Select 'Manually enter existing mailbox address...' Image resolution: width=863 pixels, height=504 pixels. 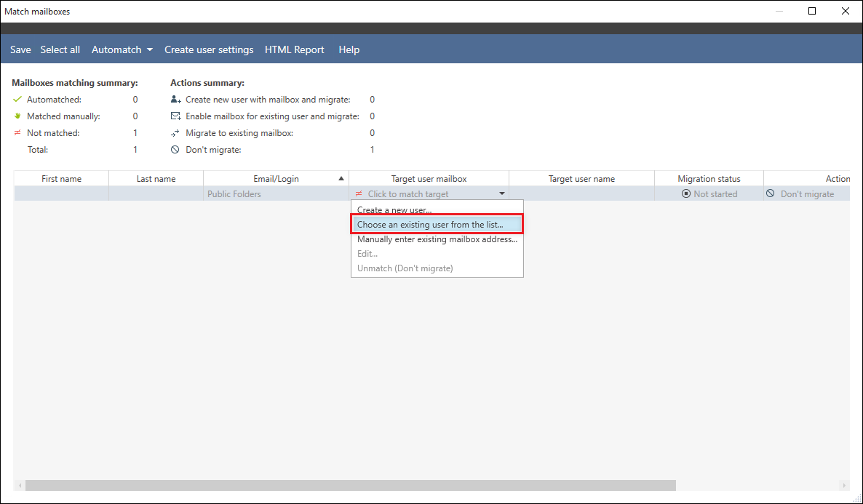tap(437, 239)
